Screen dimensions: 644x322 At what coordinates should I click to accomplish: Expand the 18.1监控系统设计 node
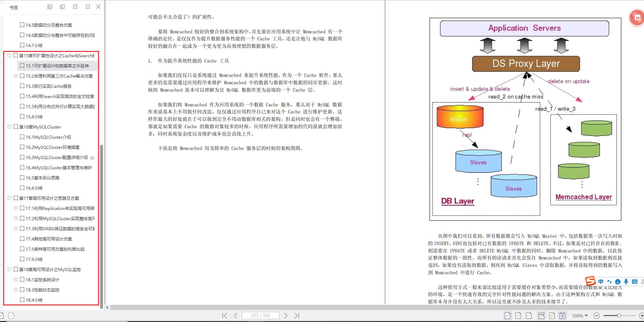point(16,280)
